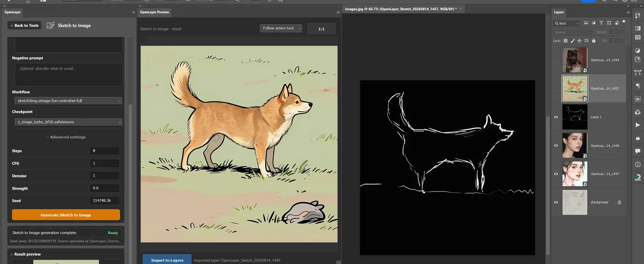644x264 pixels.
Task: Open the layer Kind filter dropdown
Action: (567, 23)
